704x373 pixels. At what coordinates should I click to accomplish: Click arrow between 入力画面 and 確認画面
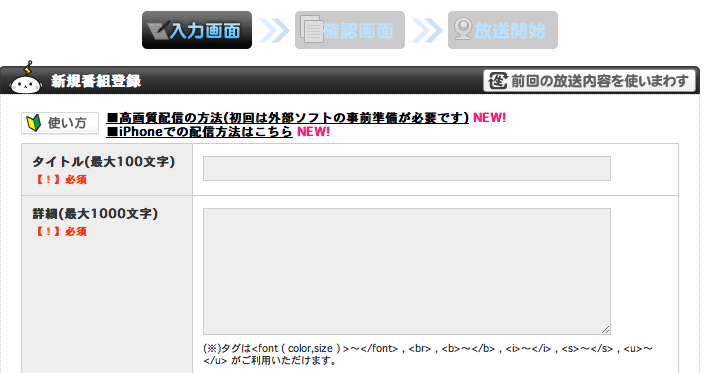(274, 31)
